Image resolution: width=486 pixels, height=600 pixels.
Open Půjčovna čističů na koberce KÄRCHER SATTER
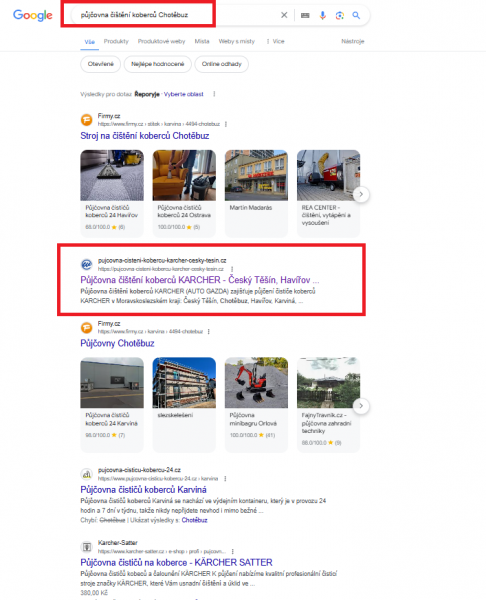point(176,562)
